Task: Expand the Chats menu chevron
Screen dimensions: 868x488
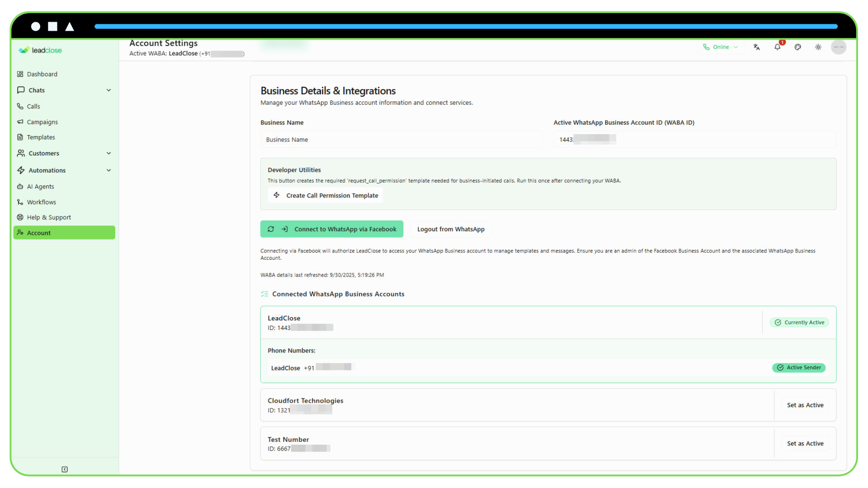Action: [x=108, y=90]
